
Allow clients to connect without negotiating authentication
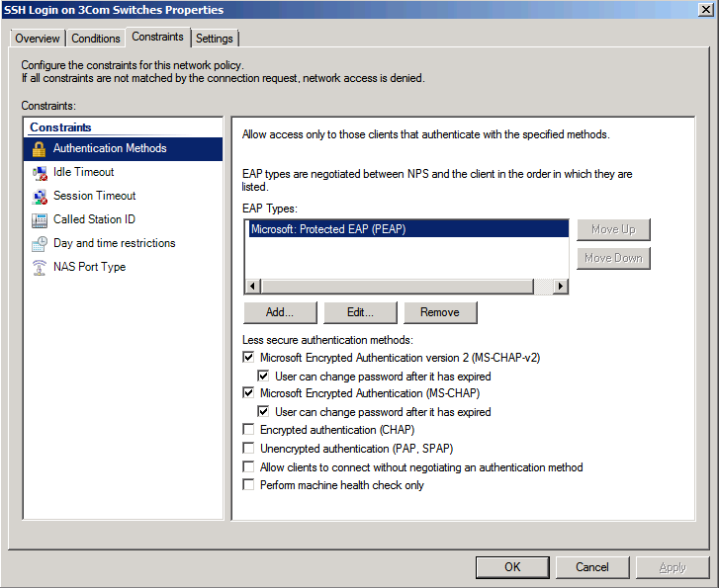tap(248, 467)
